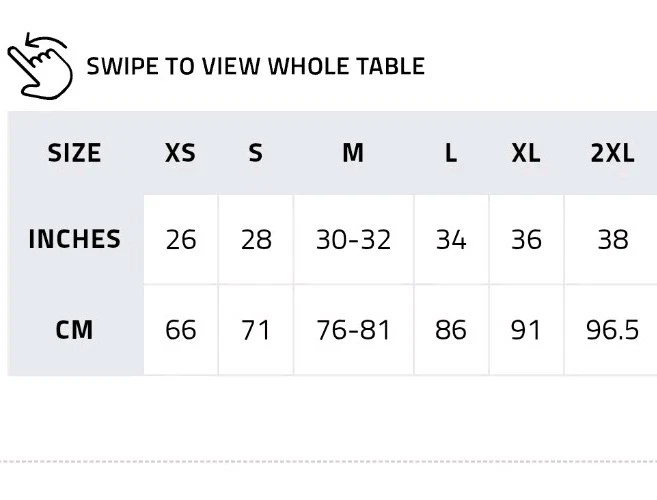
Task: Click the 76-81 cm cell
Action: pyautogui.click(x=353, y=330)
